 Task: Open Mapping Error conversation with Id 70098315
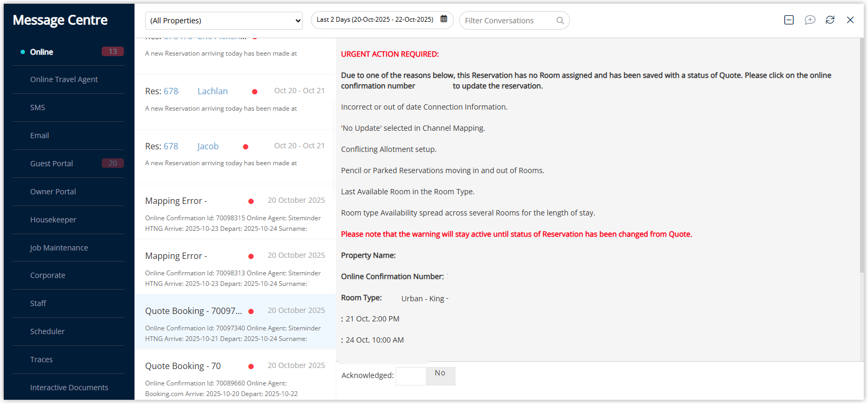coord(235,212)
